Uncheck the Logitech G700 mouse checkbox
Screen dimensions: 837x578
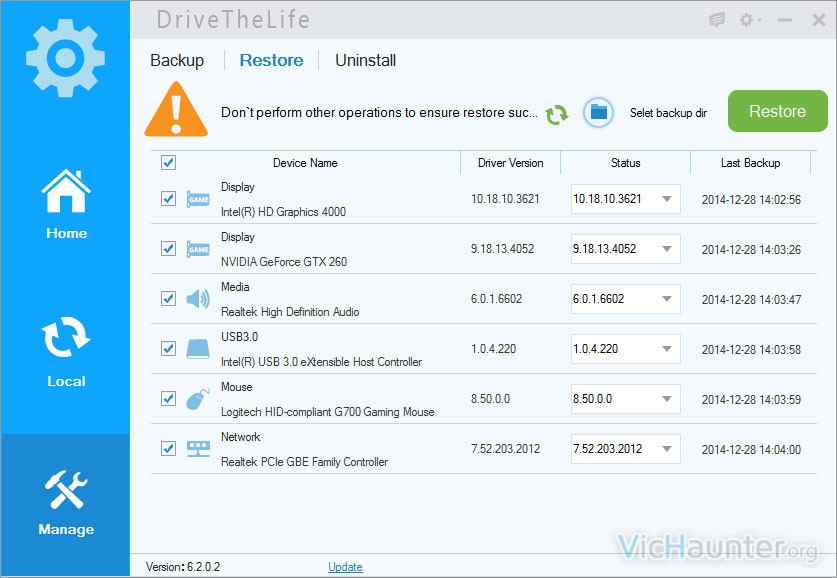(168, 399)
